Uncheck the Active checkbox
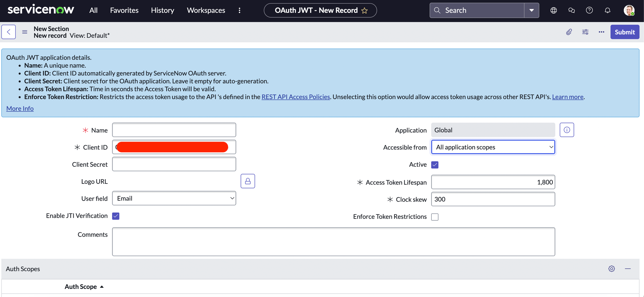Viewport: 644px width, 297px height. pos(435,165)
